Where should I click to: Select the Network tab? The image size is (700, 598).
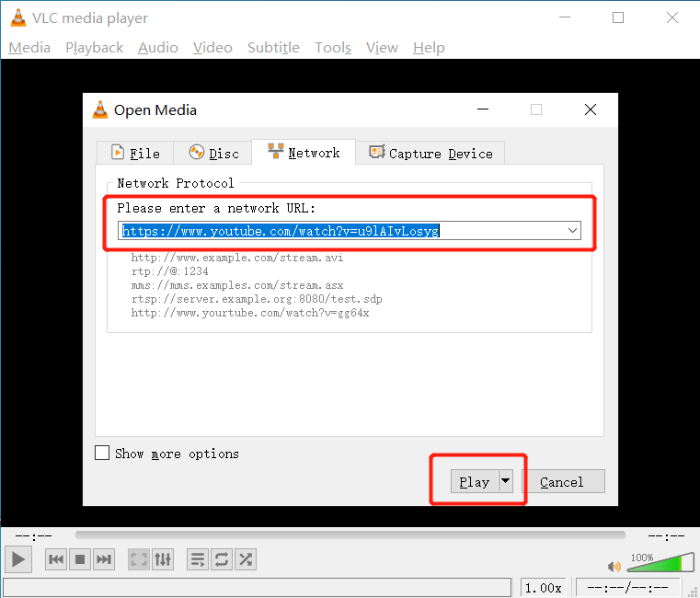[304, 152]
